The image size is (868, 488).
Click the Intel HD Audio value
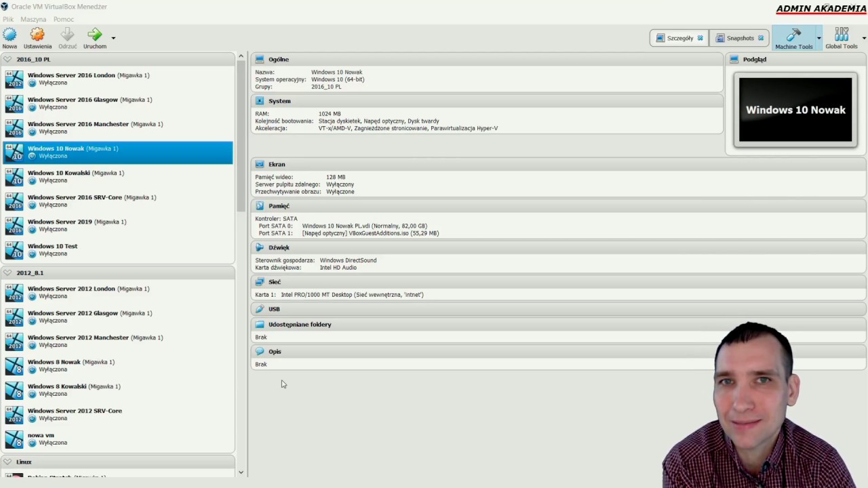click(x=338, y=268)
